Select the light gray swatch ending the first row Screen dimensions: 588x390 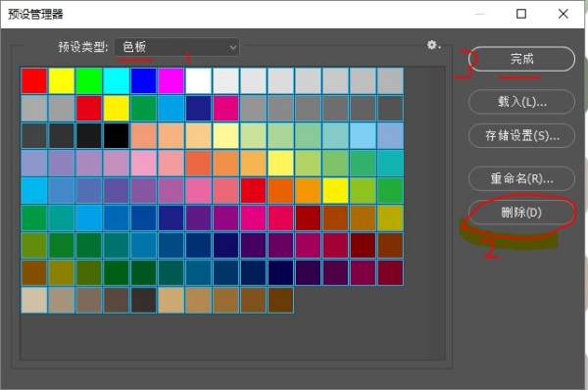click(x=390, y=80)
